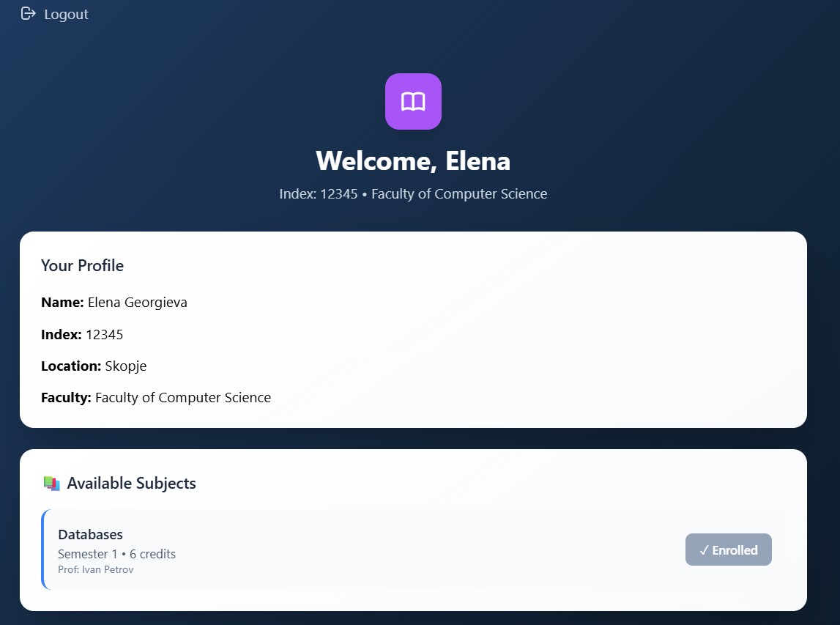
Task: Click the name Elena Georgieva
Action: click(x=137, y=303)
